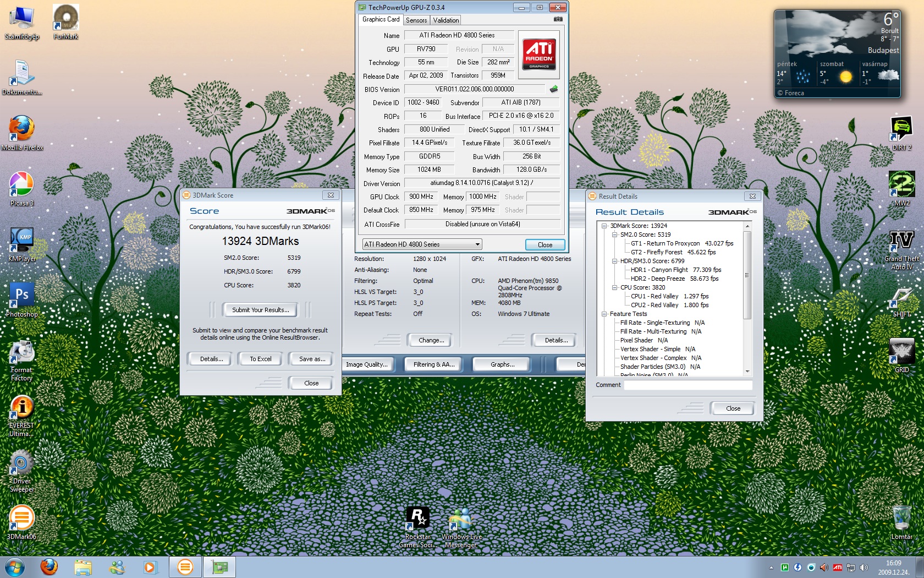The width and height of the screenshot is (924, 578).
Task: Launch Format Factory desktop icon
Action: 22,360
